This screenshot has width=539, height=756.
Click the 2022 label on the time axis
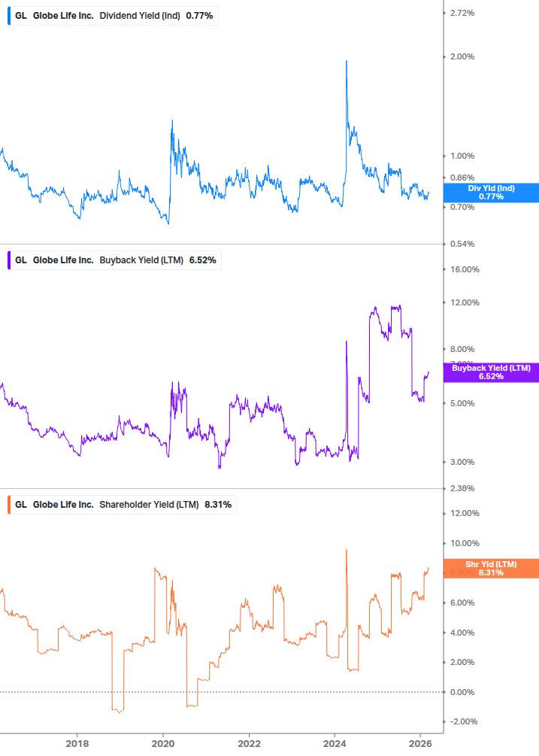point(249,744)
